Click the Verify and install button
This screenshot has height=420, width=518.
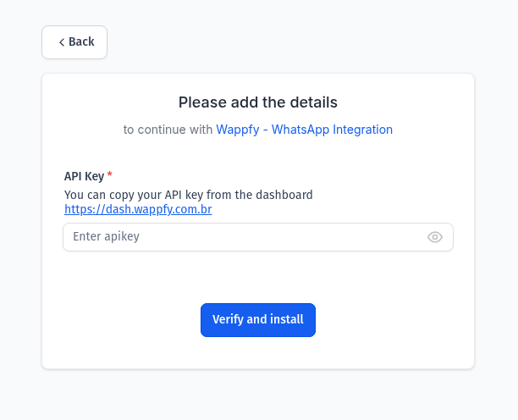[x=258, y=320]
